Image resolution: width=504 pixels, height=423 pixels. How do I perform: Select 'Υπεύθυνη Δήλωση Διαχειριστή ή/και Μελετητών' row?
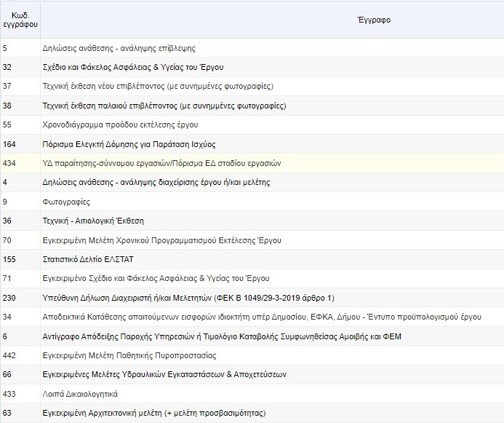pos(188,298)
